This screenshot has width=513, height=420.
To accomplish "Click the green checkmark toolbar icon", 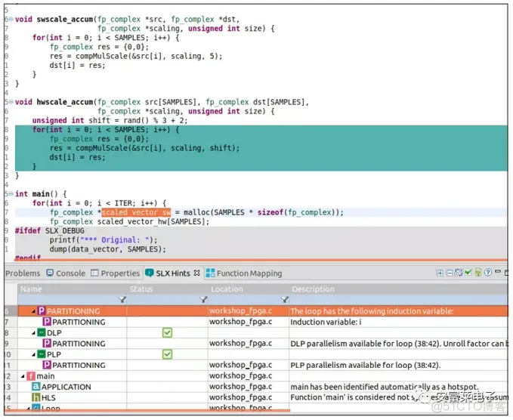I will [x=468, y=272].
